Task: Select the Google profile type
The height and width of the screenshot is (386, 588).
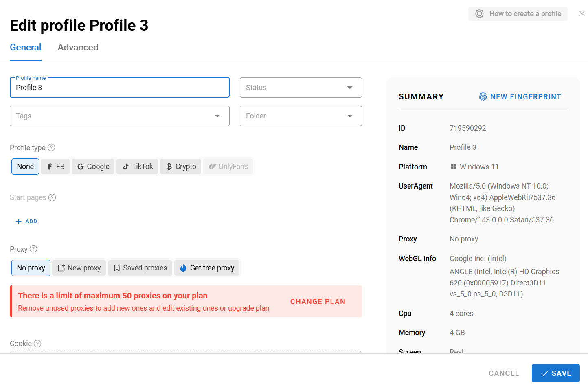Action: [93, 167]
